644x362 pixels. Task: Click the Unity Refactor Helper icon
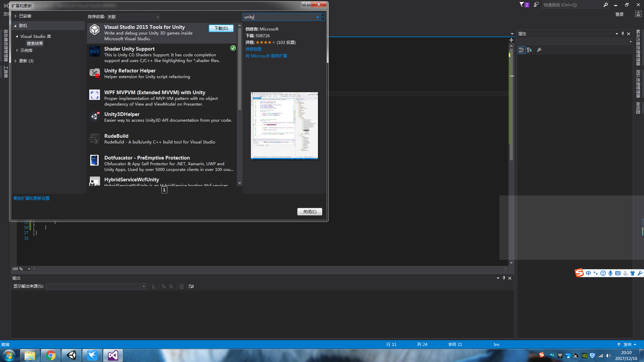click(x=95, y=73)
